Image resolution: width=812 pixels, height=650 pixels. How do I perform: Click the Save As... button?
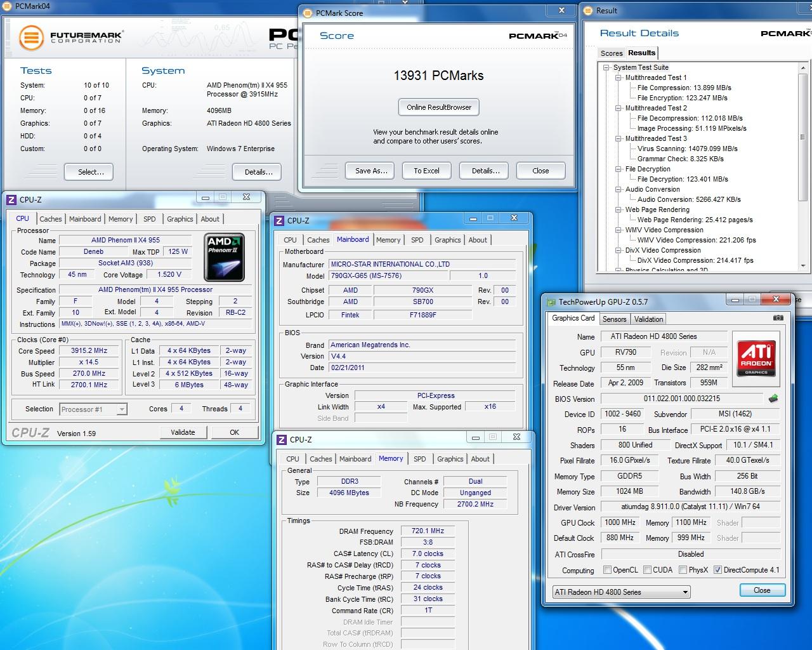click(371, 171)
